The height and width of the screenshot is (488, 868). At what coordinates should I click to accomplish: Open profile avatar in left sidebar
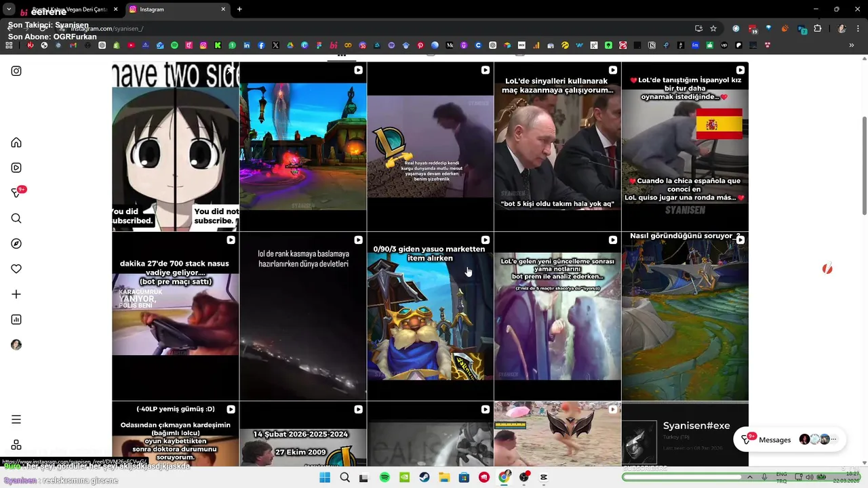pos(16,345)
